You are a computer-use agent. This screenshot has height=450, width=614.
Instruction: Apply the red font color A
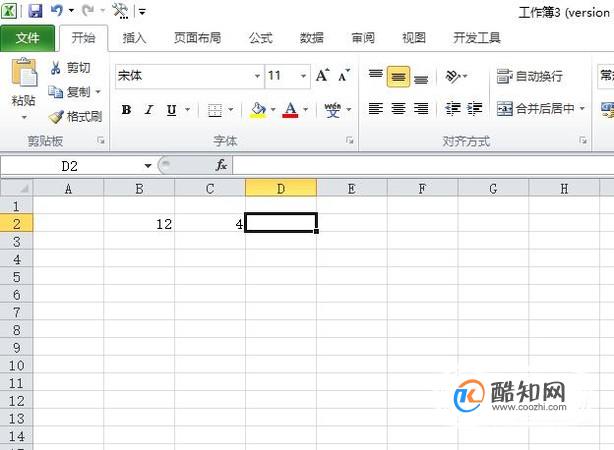290,110
